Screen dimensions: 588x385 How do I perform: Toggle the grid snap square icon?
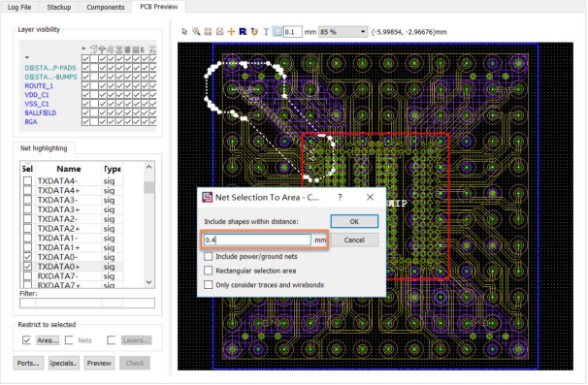(278, 32)
